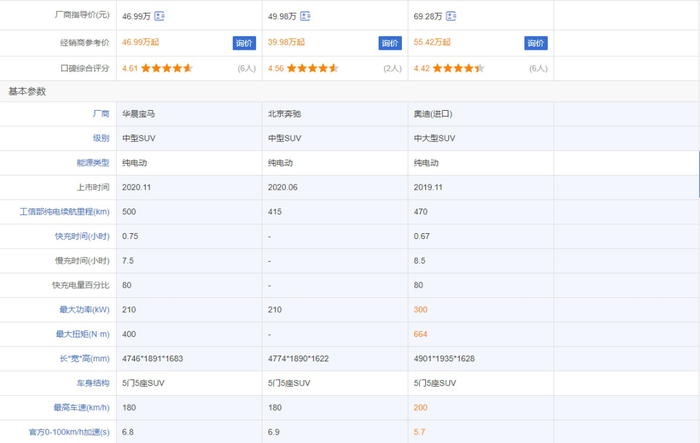
Task: Click 询价 button beside 39.98万起
Action: [390, 43]
